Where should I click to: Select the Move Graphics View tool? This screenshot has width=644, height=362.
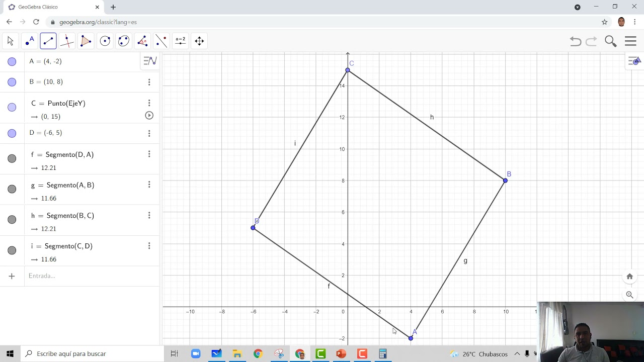[199, 41]
